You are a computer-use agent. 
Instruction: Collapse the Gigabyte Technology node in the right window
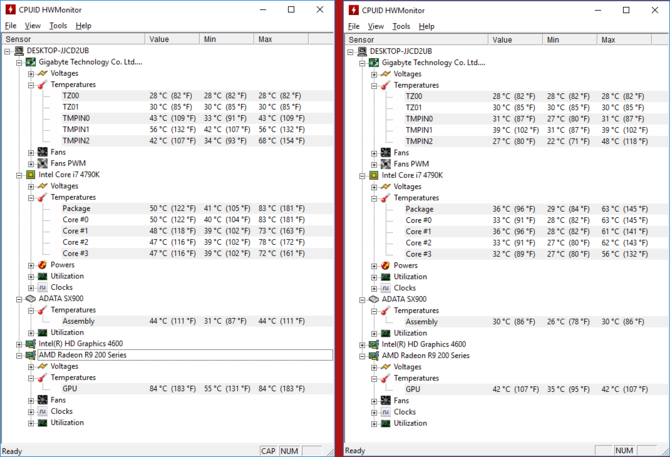[362, 63]
